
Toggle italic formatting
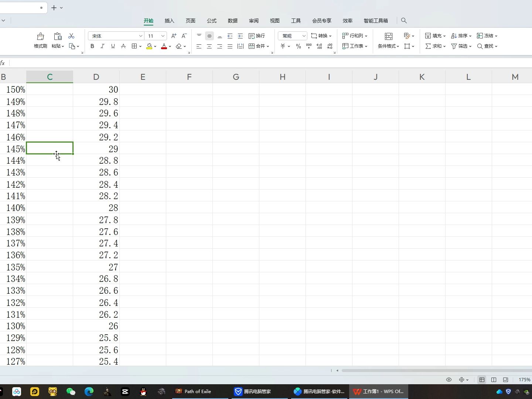(x=102, y=46)
